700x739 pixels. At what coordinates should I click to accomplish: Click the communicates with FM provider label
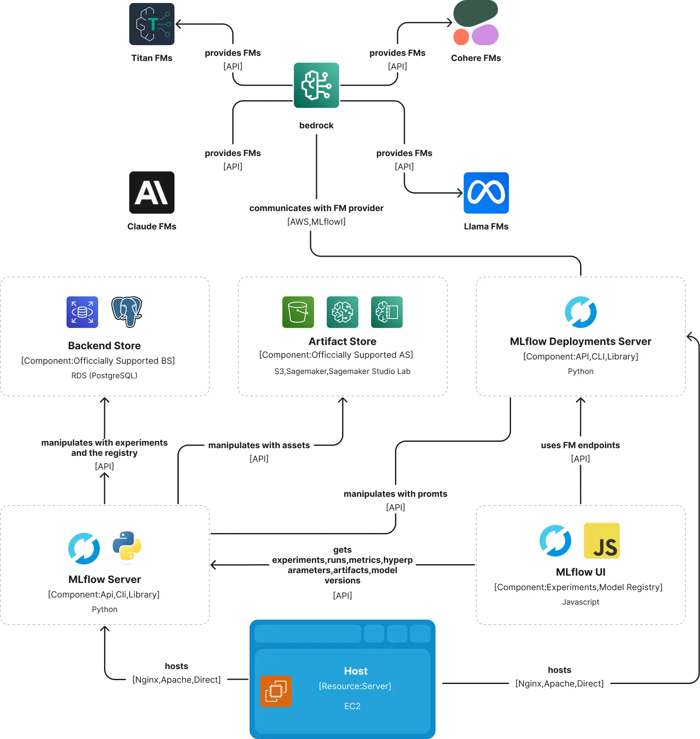[x=317, y=208]
